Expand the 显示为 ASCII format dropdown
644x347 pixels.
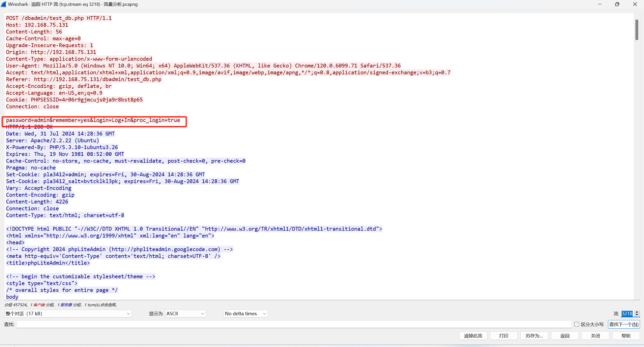[185, 314]
